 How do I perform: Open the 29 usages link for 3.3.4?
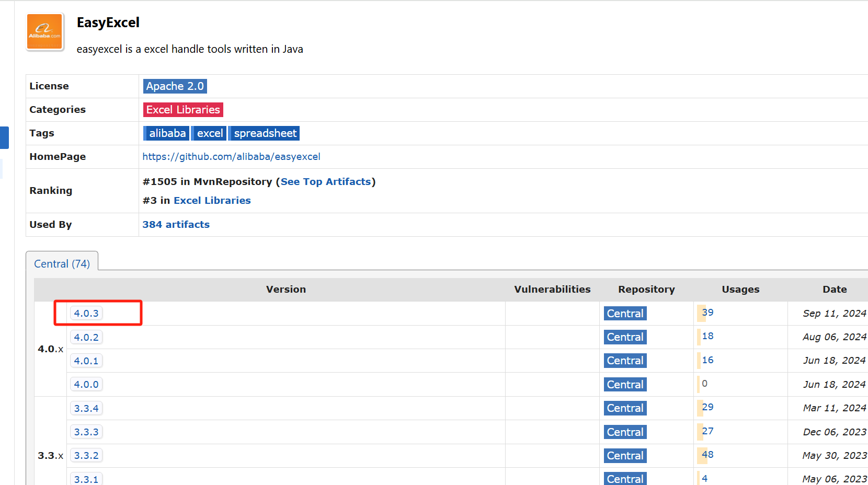coord(707,407)
